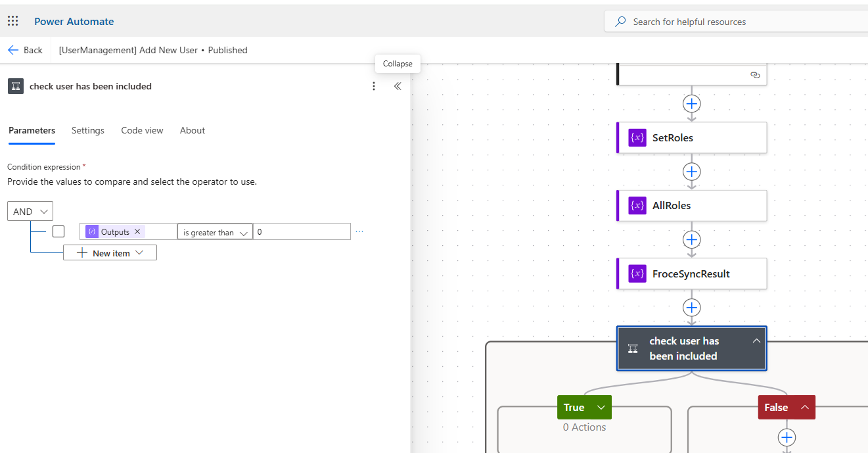Screen dimensions: 868x453
Task: Click the Outputs left operand field
Action: (129, 231)
